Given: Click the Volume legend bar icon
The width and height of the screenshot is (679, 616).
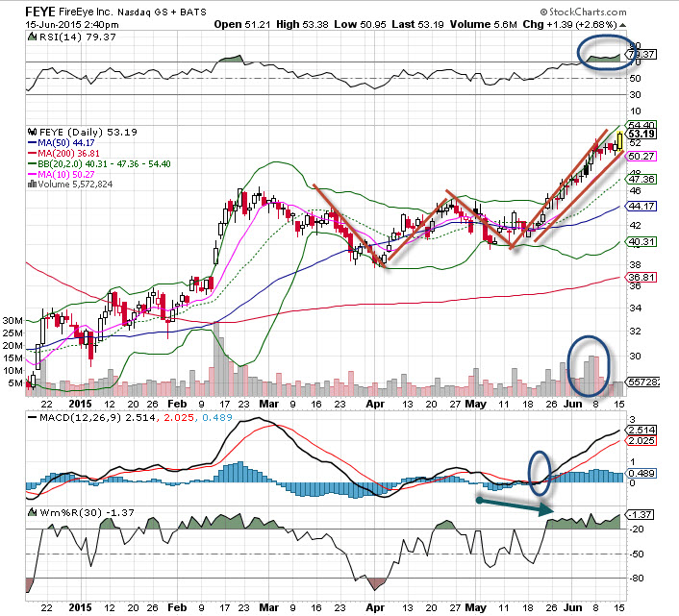Looking at the screenshot, I should click(30, 185).
